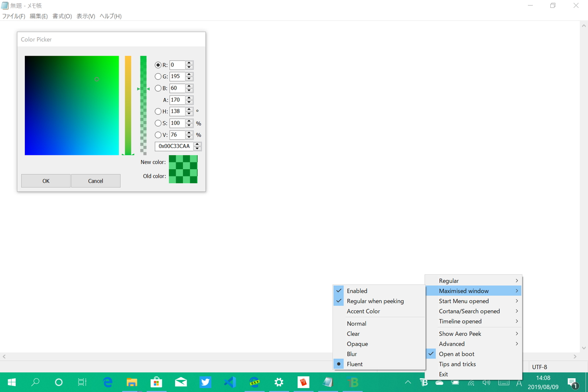
Task: Click the G value input field
Action: 177,77
